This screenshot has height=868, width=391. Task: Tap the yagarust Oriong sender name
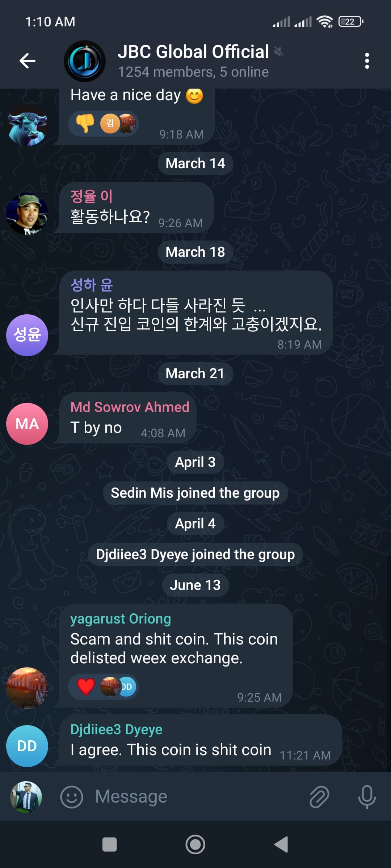pos(121,619)
